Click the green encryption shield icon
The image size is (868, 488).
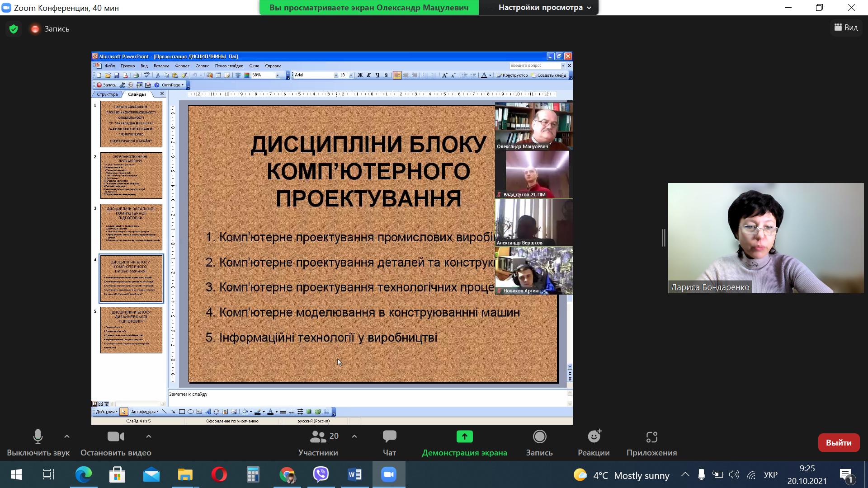(14, 29)
